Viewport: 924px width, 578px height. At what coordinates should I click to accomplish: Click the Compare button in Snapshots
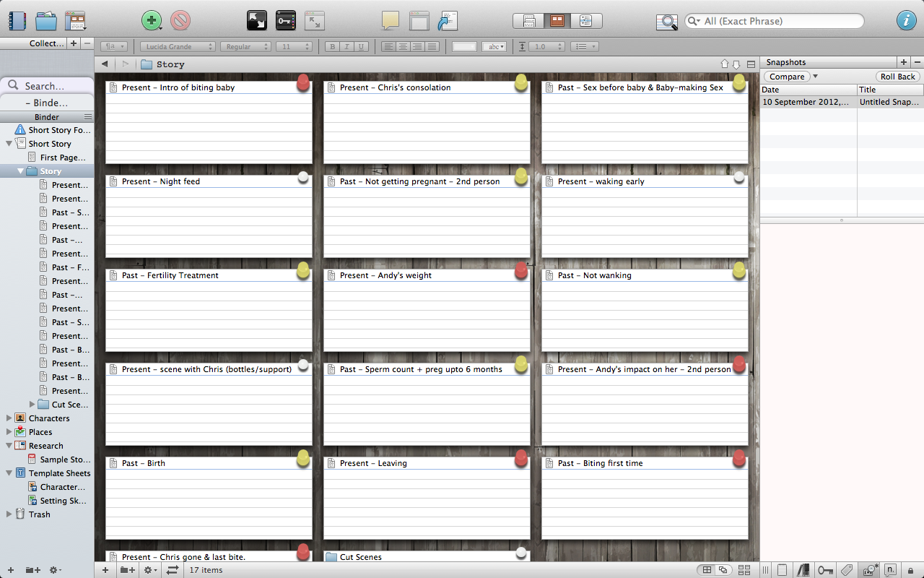click(x=786, y=77)
